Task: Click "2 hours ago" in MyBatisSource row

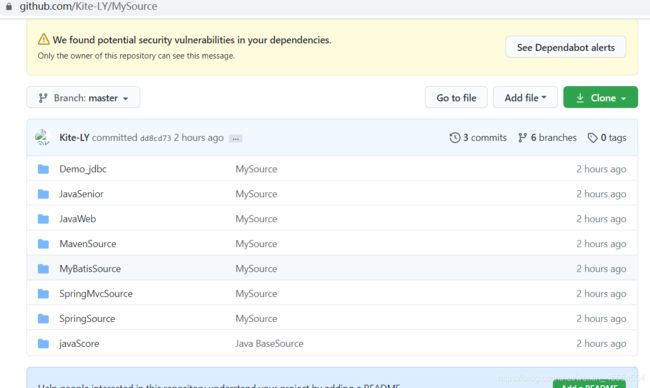Action: coord(601,269)
